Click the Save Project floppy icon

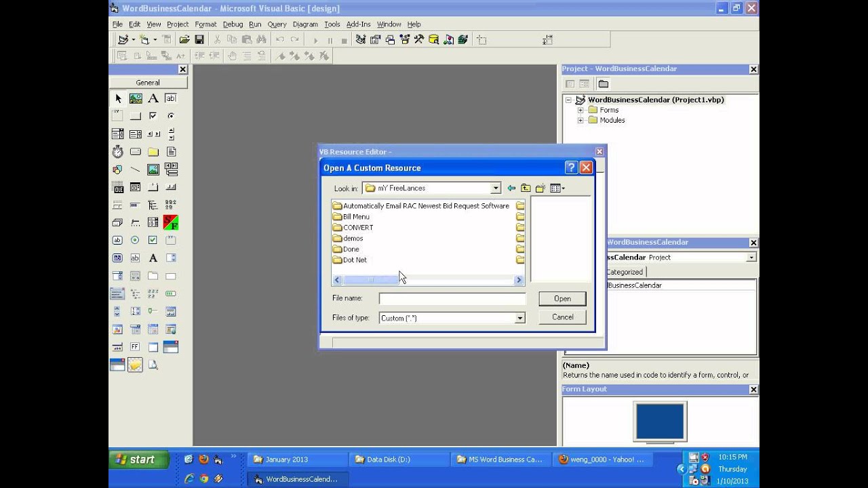tap(199, 40)
